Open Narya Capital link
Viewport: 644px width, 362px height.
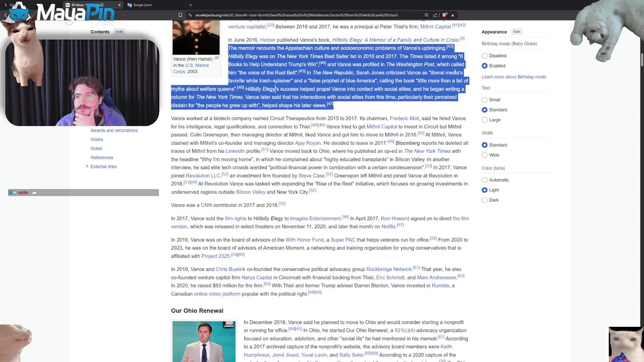click(257, 278)
